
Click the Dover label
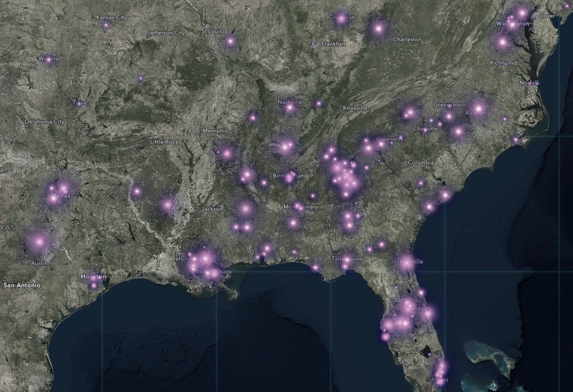click(x=547, y=16)
